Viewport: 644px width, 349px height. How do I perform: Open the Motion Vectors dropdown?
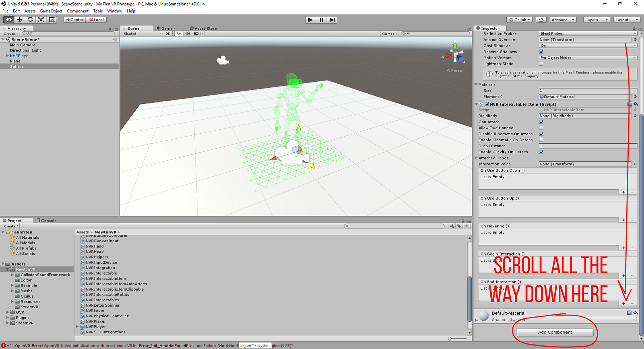pyautogui.click(x=588, y=58)
